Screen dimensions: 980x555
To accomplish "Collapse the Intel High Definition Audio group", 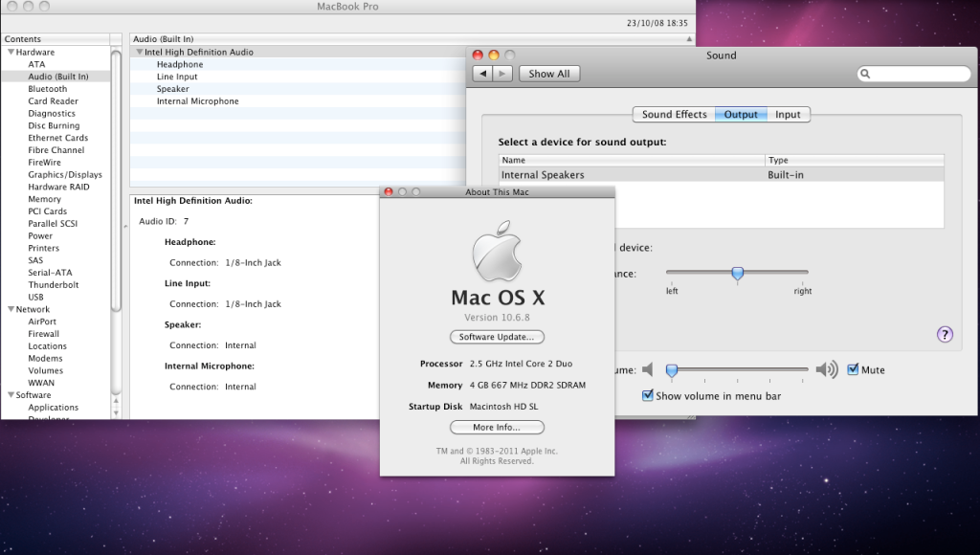I will point(139,52).
